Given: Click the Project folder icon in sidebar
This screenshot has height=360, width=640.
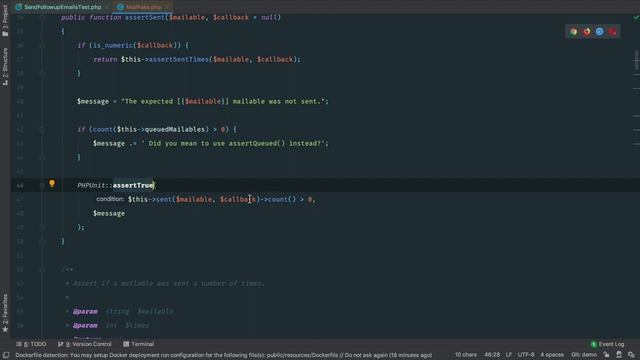Looking at the screenshot, I should click(x=5, y=33).
